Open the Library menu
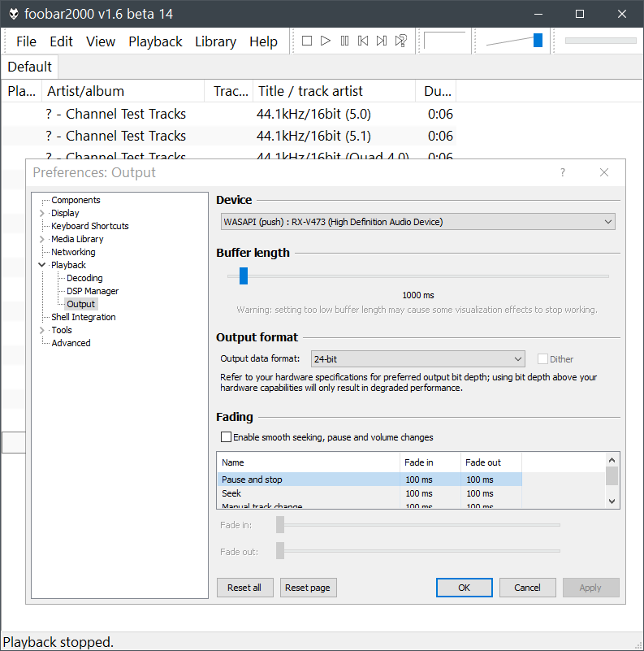This screenshot has width=644, height=651. click(215, 41)
